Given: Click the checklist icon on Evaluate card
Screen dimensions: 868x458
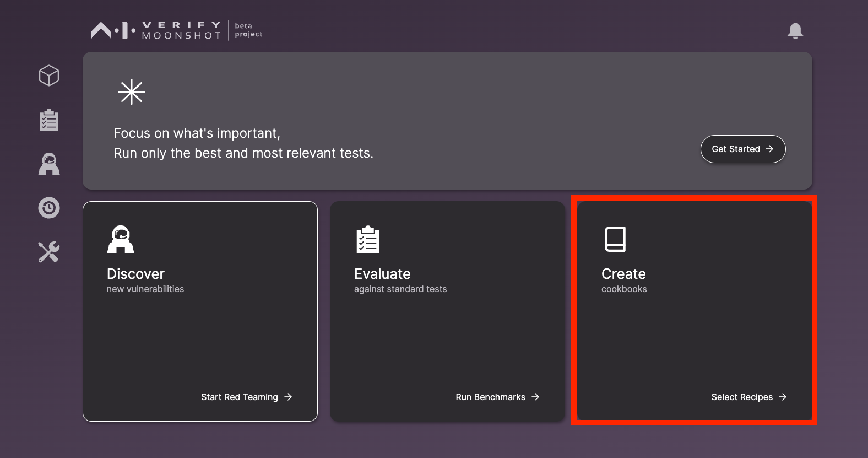Looking at the screenshot, I should [368, 239].
